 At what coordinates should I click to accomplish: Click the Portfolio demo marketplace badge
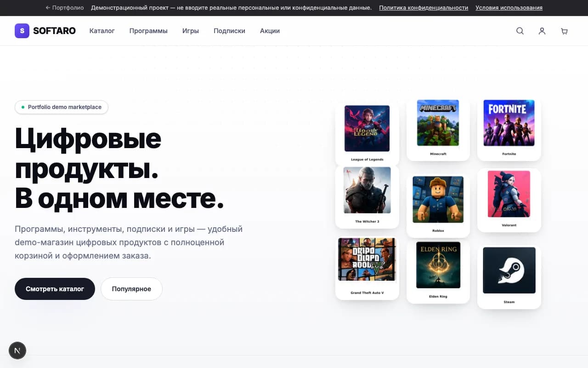tap(62, 107)
